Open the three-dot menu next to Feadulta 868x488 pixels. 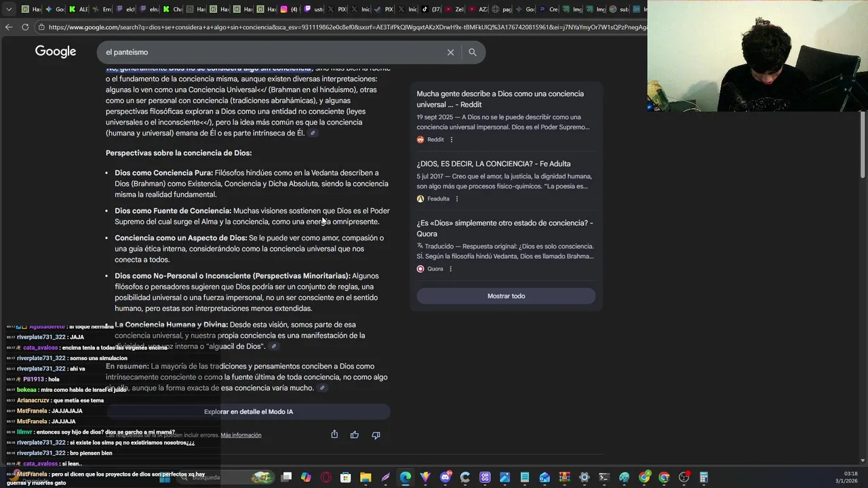pyautogui.click(x=457, y=199)
